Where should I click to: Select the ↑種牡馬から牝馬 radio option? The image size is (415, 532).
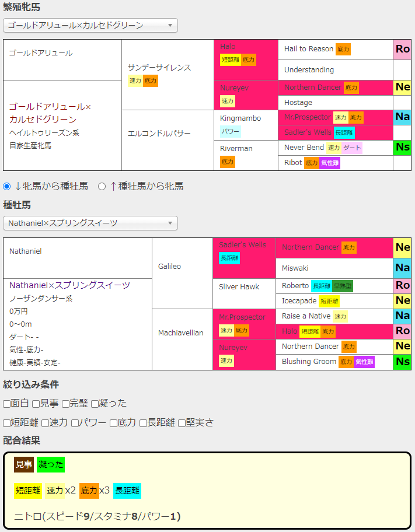pyautogui.click(x=102, y=187)
